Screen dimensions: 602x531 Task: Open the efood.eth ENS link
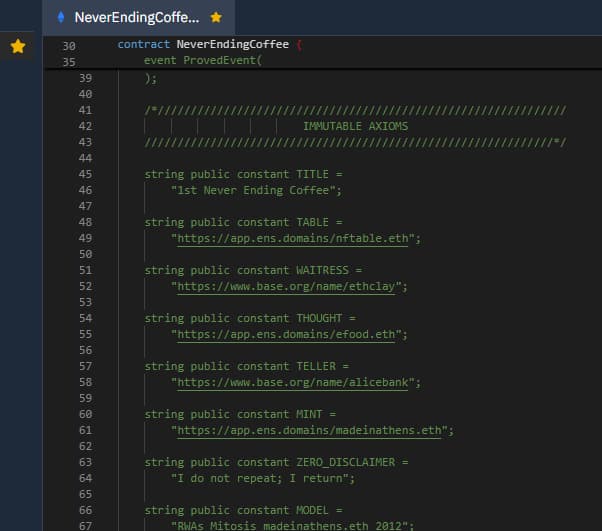[x=285, y=334]
